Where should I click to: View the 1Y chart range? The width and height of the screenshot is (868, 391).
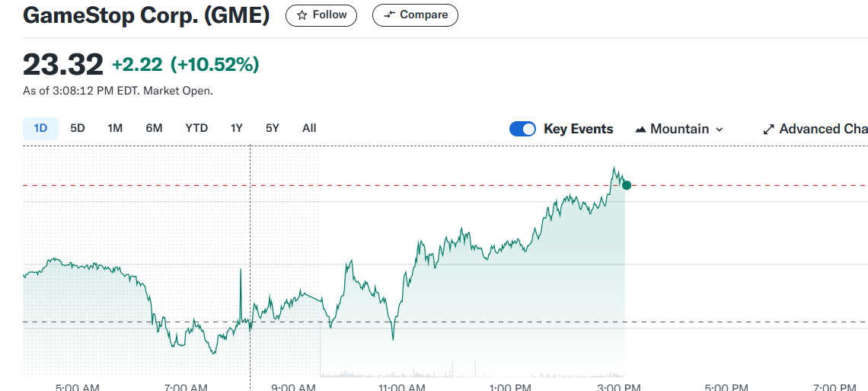click(236, 129)
